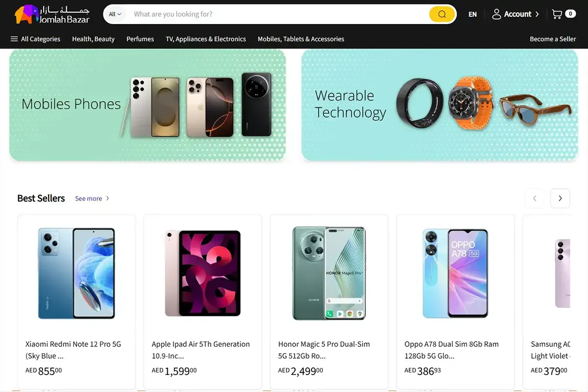Click the Become a Seller link
The height and width of the screenshot is (392, 588).
553,39
